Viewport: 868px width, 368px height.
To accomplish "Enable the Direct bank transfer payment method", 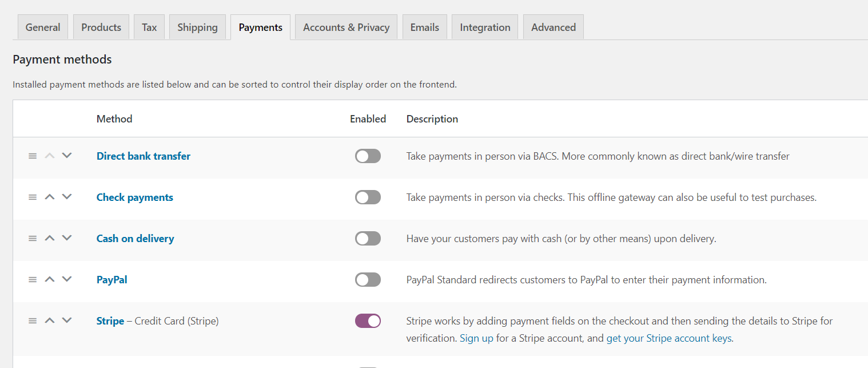I will [368, 156].
